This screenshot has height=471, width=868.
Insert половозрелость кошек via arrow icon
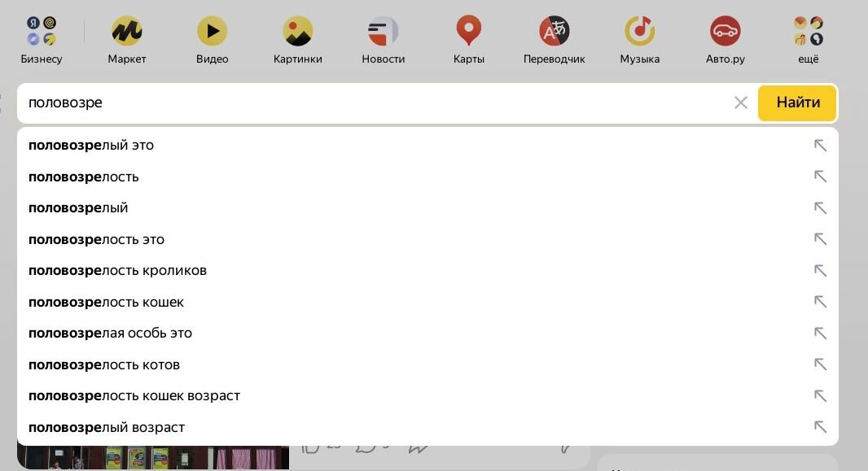click(820, 301)
